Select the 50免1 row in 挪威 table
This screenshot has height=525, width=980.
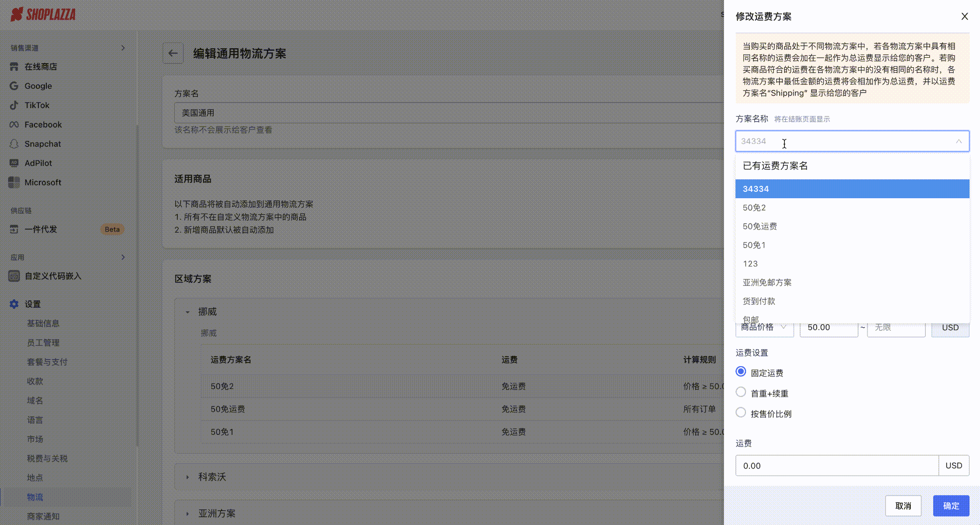(x=462, y=432)
